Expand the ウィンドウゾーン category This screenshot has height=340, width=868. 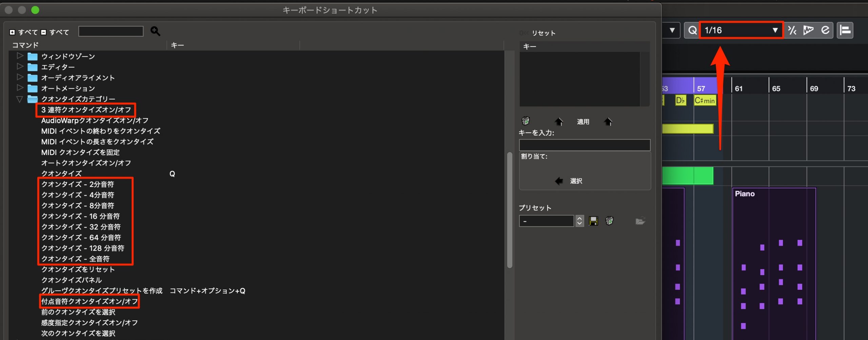coord(20,56)
